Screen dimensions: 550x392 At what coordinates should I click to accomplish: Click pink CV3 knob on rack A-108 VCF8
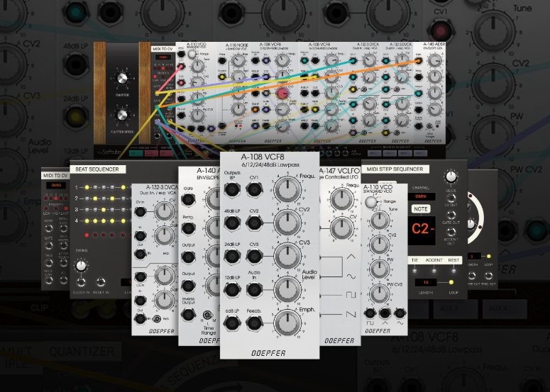coord(282,93)
